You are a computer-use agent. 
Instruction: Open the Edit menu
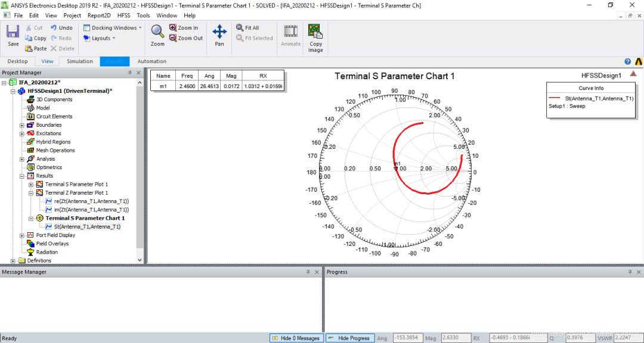point(33,15)
